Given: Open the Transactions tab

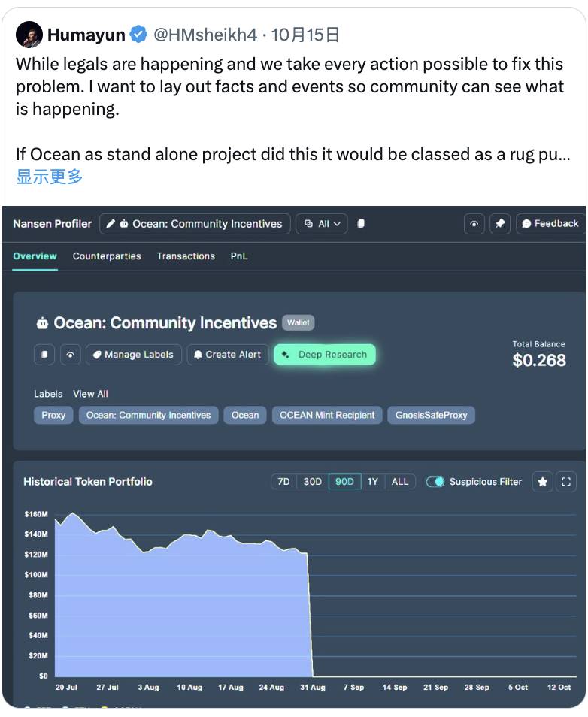Looking at the screenshot, I should coord(186,256).
